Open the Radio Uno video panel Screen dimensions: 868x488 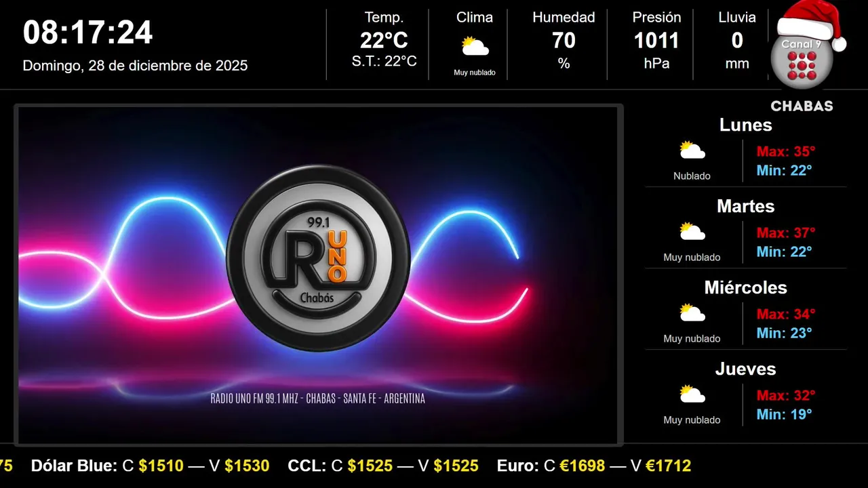pos(318,274)
